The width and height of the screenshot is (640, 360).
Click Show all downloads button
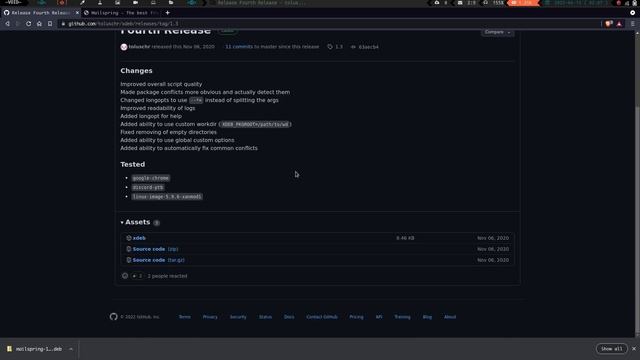pyautogui.click(x=611, y=349)
